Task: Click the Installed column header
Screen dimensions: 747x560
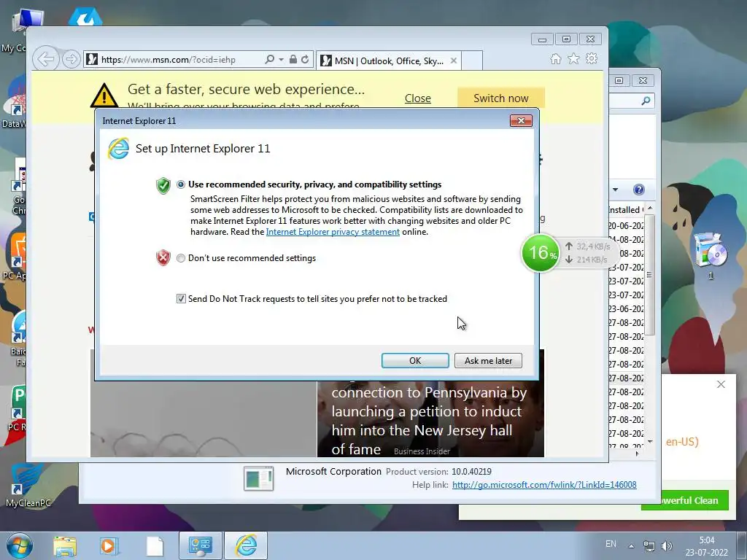Action: click(625, 209)
